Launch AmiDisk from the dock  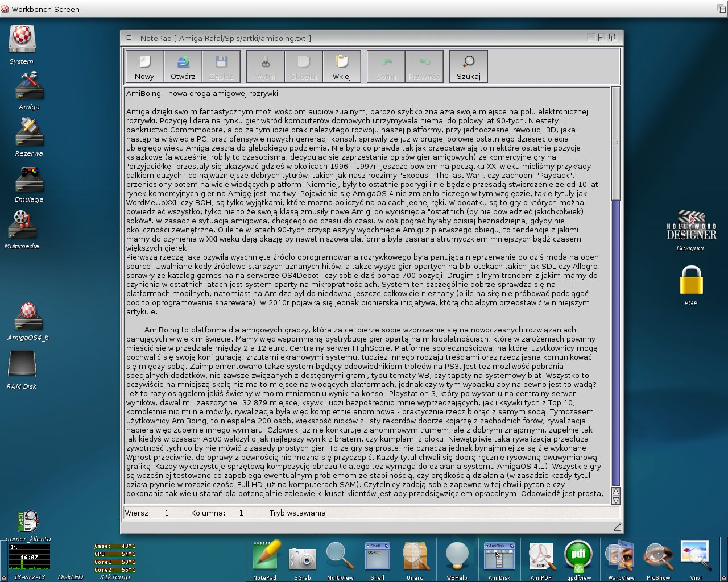pyautogui.click(x=499, y=560)
